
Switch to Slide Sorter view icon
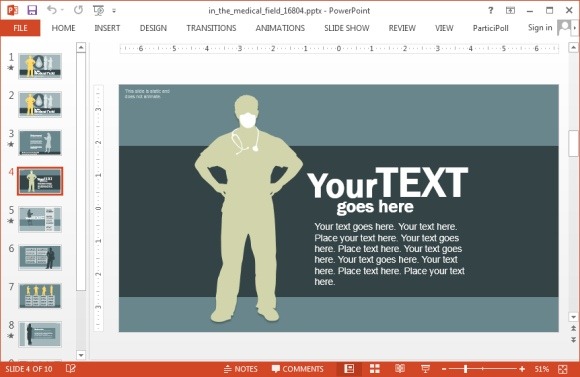coord(375,368)
